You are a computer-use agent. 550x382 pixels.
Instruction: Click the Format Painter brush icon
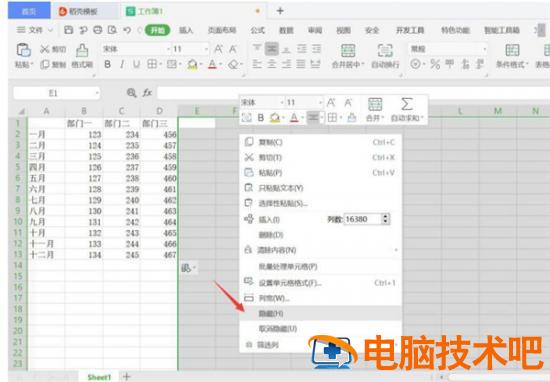[82, 51]
